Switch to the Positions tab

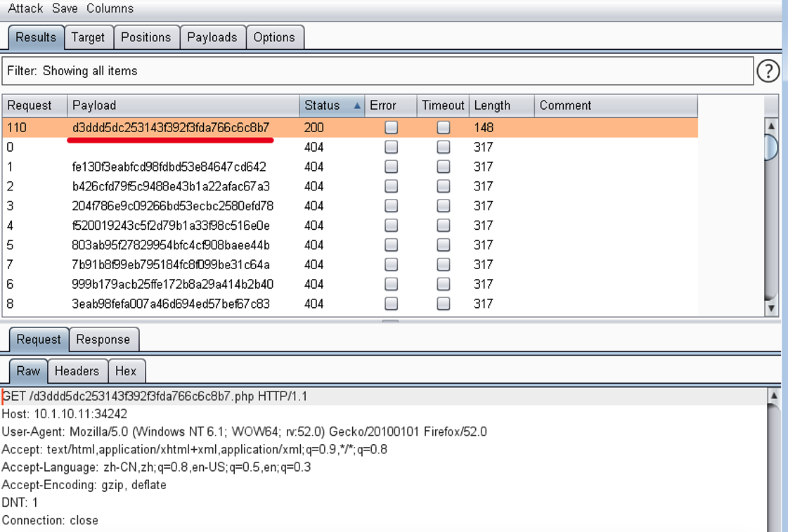click(146, 37)
